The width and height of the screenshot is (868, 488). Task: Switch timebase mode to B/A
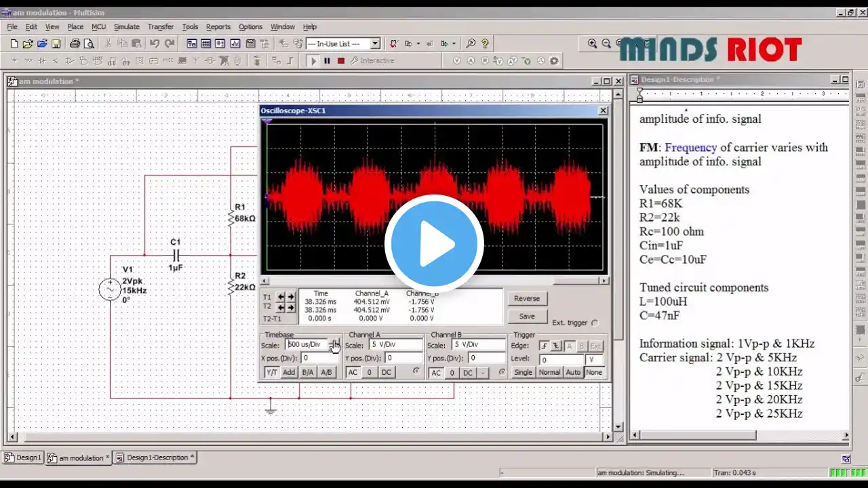[x=308, y=372]
